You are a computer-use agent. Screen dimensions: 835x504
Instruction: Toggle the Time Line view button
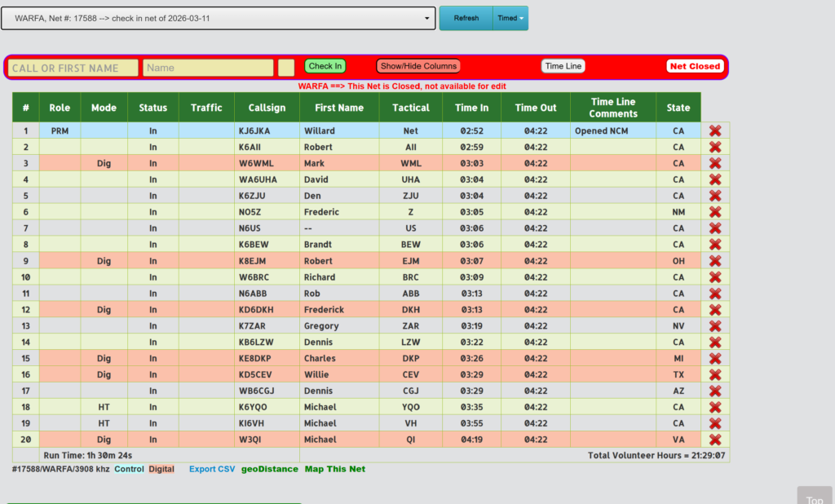pyautogui.click(x=563, y=66)
